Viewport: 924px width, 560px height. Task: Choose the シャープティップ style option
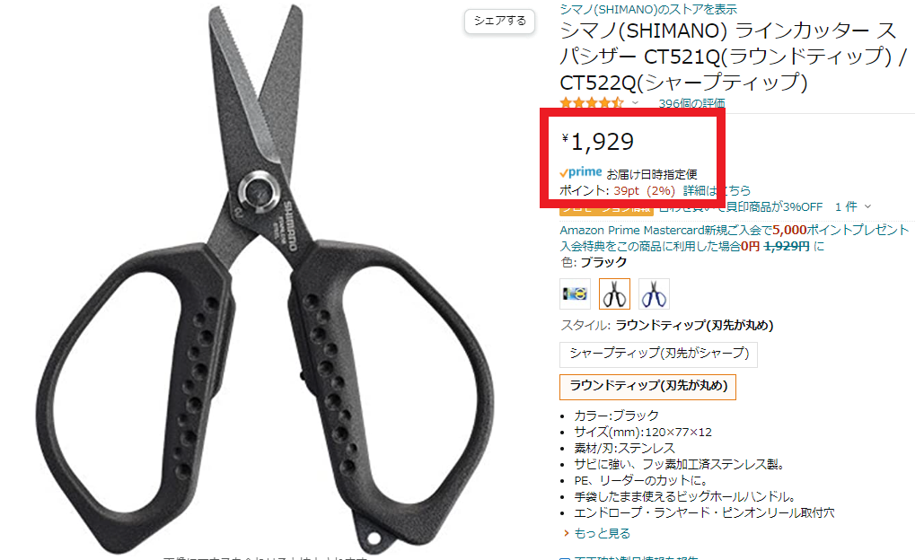coord(658,354)
